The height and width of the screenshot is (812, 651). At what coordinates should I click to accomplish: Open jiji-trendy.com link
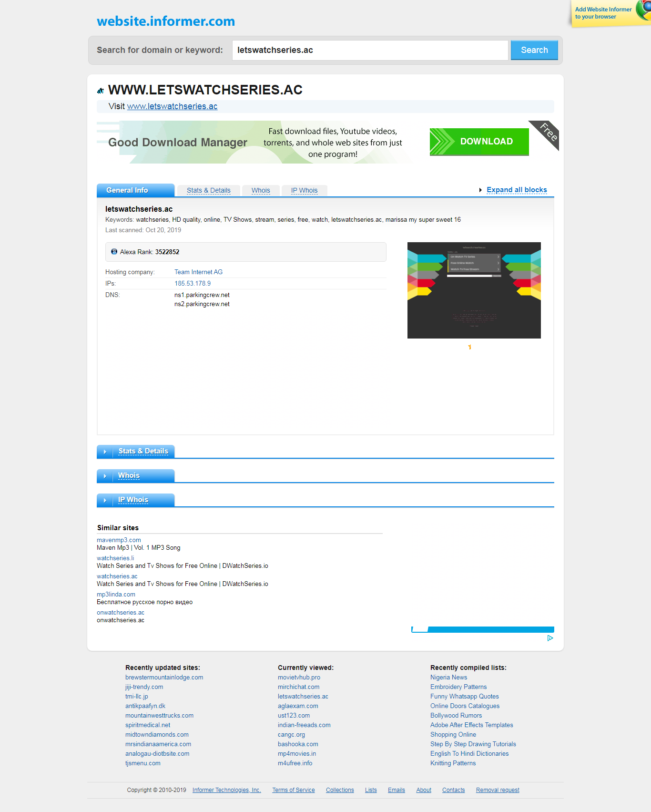(144, 687)
